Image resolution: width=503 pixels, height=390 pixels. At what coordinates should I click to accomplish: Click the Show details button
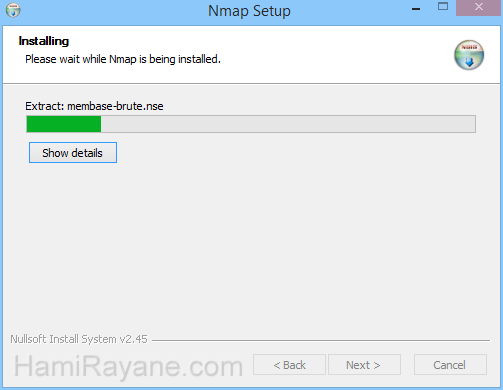73,153
